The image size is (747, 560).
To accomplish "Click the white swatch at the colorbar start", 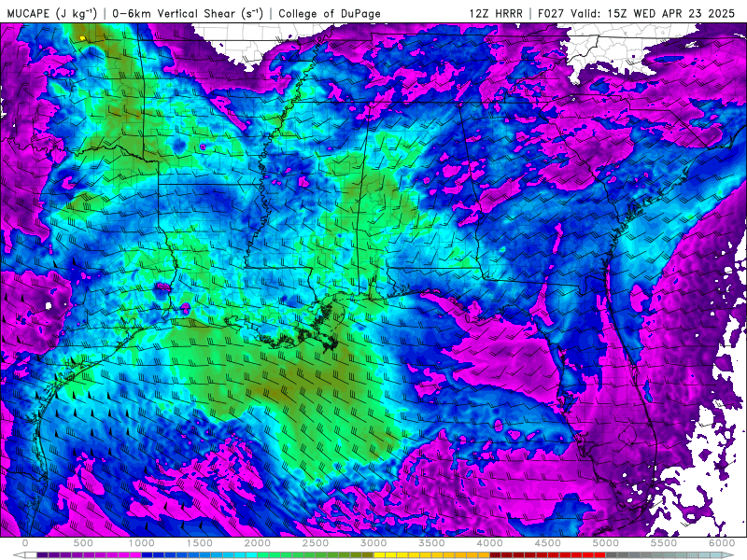I will [31, 554].
